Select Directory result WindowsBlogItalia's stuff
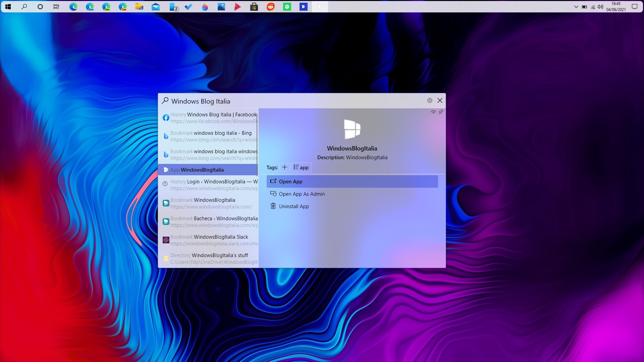Image resolution: width=644 pixels, height=362 pixels. 208,258
